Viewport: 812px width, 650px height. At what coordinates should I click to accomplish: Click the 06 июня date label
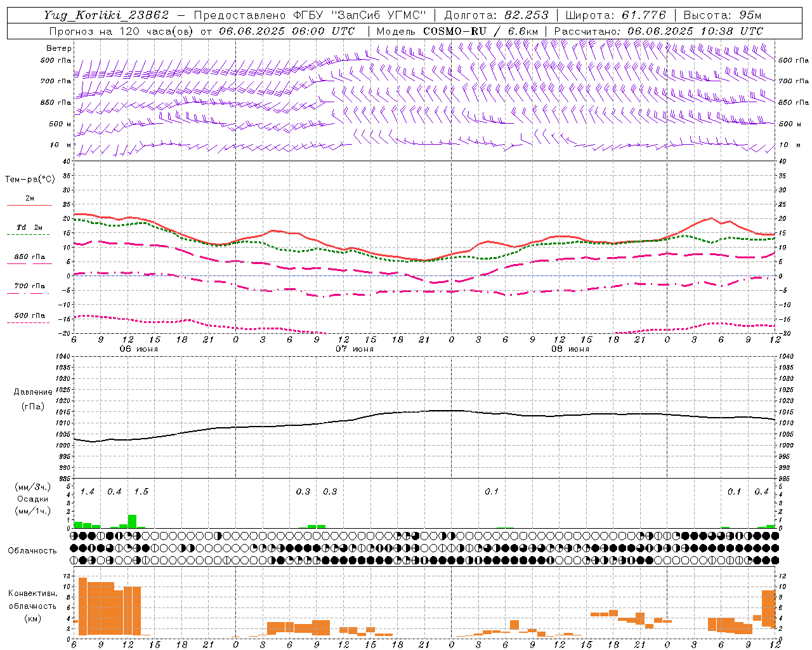click(139, 349)
